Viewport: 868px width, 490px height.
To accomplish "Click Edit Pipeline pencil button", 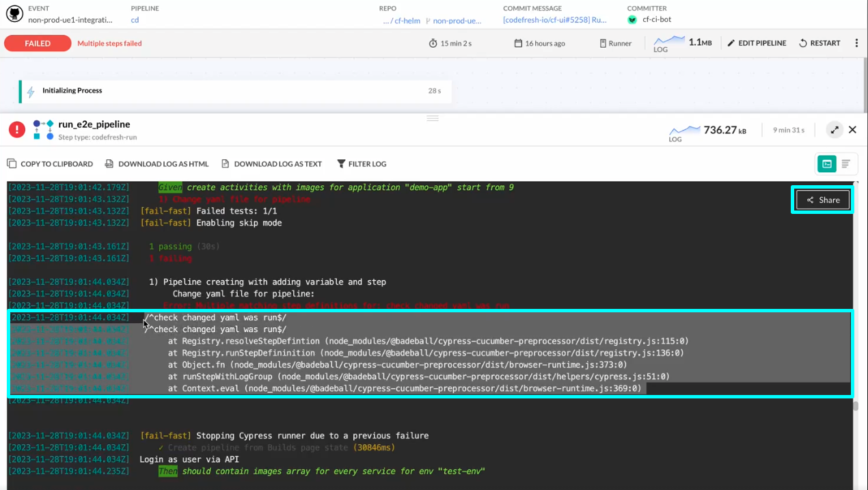I will pyautogui.click(x=757, y=43).
